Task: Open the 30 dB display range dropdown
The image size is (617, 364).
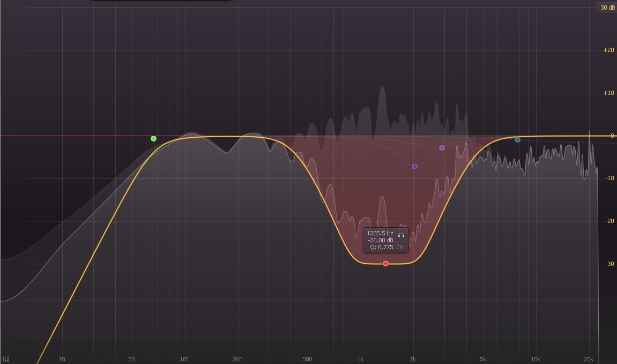Action: pyautogui.click(x=606, y=8)
